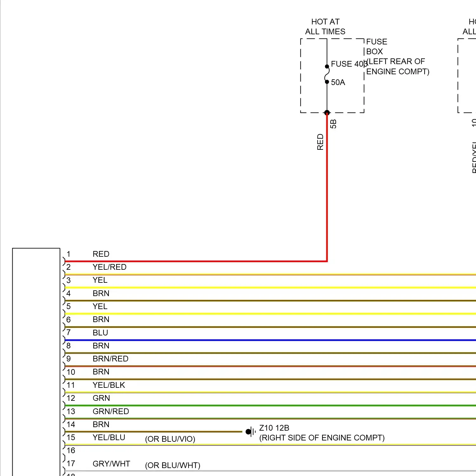Viewport: 476px width, 476px height.
Task: Click the junction dot below fuse box
Action: coord(327,112)
